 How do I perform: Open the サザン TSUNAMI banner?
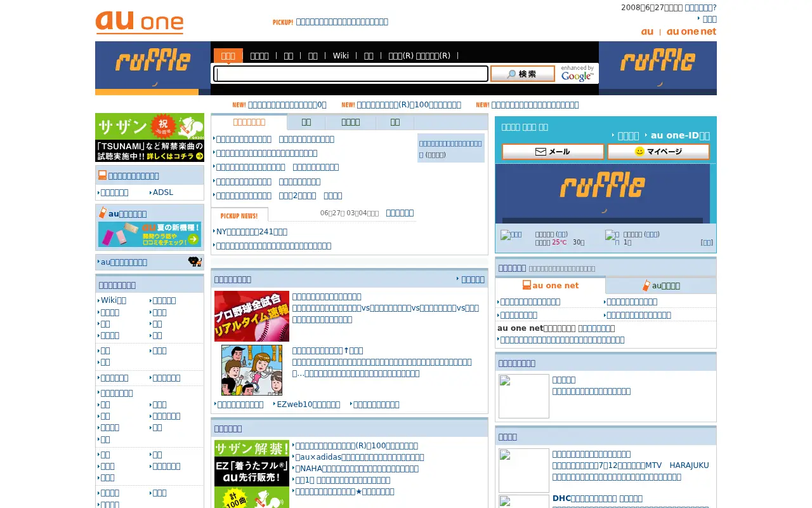point(150,137)
